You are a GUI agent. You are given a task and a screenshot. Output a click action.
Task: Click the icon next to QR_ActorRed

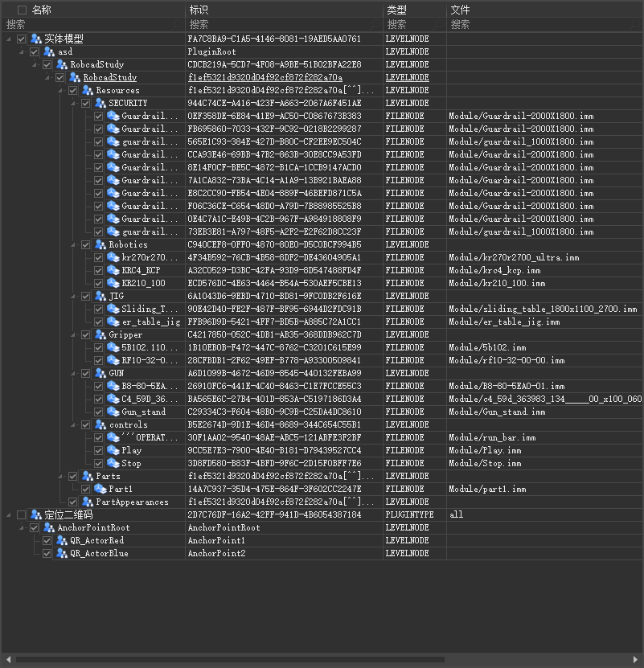[62, 540]
